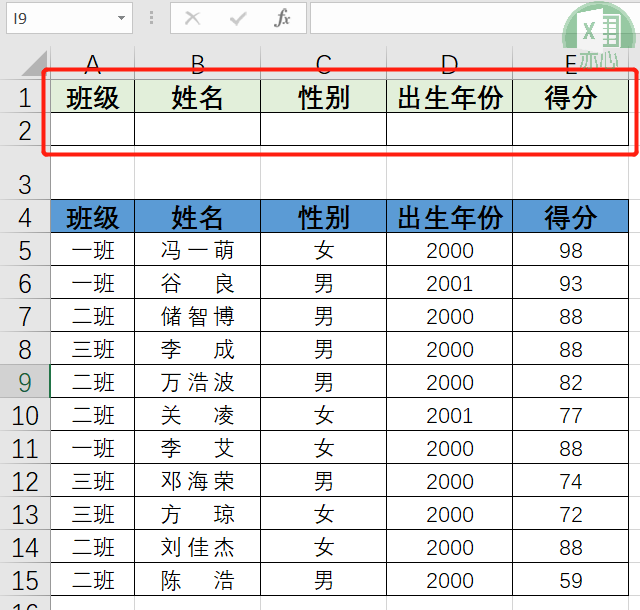Click the Select All triangle corner
This screenshot has width=640, height=610.
point(35,64)
